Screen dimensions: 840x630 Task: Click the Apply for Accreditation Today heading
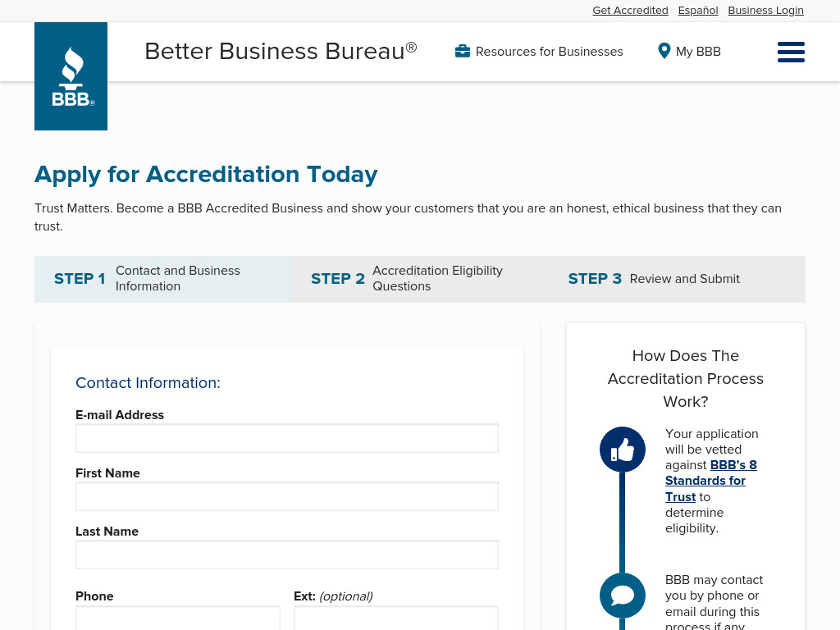[206, 175]
